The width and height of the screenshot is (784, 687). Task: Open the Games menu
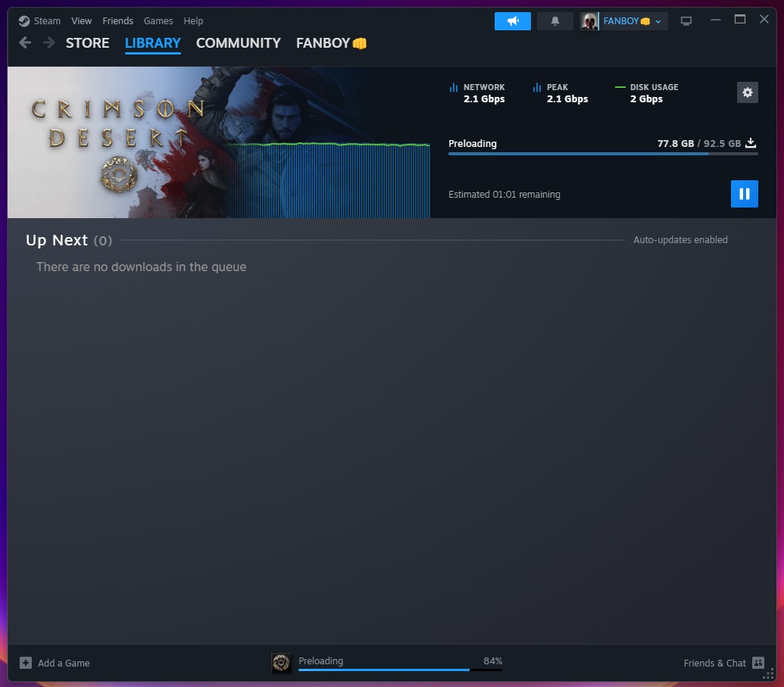(x=158, y=21)
